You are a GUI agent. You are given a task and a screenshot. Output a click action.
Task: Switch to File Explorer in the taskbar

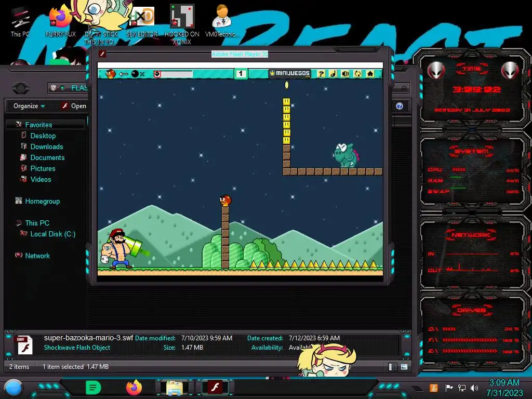[x=175, y=388]
